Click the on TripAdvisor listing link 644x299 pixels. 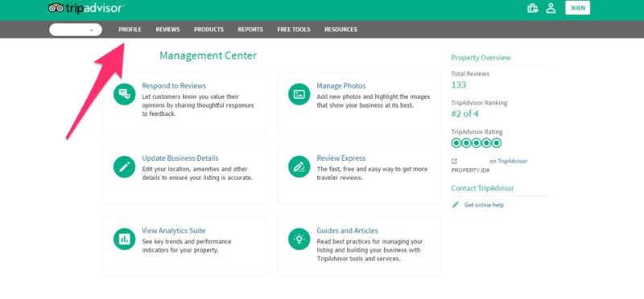[x=509, y=162]
